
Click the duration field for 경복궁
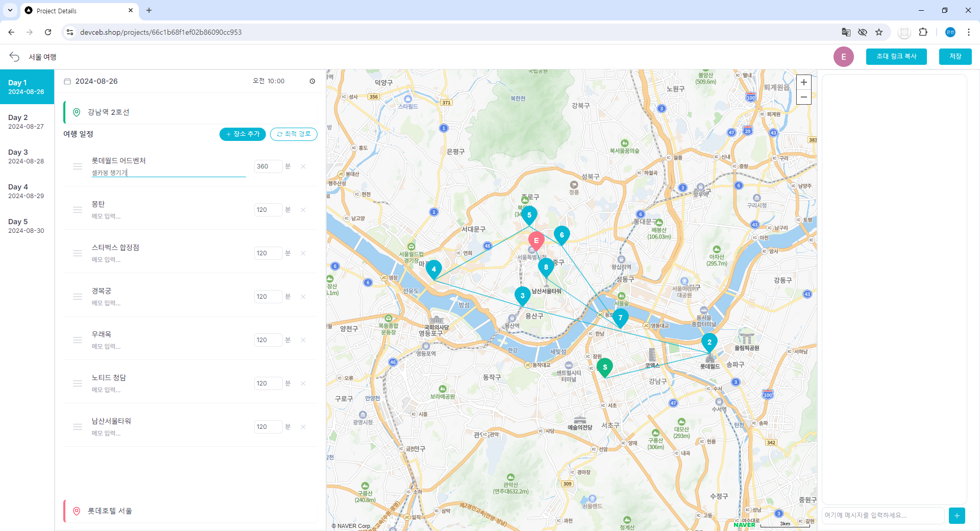click(267, 297)
